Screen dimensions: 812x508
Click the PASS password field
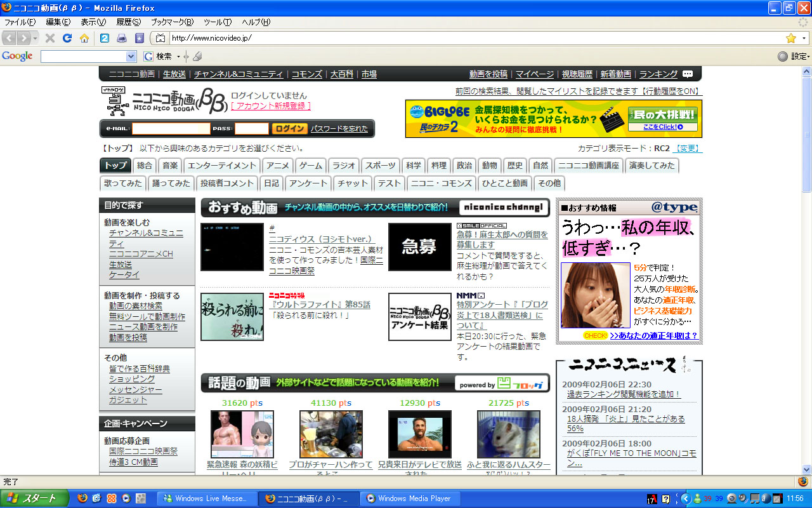tap(252, 128)
